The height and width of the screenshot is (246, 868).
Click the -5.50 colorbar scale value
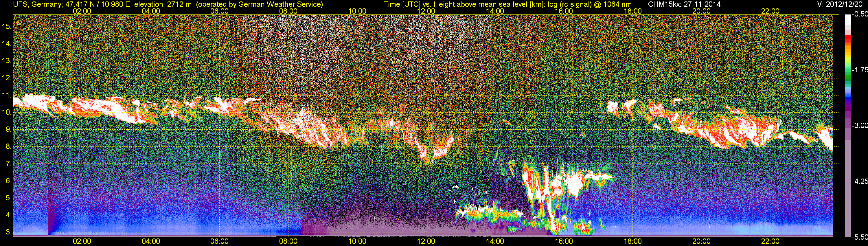click(x=860, y=237)
